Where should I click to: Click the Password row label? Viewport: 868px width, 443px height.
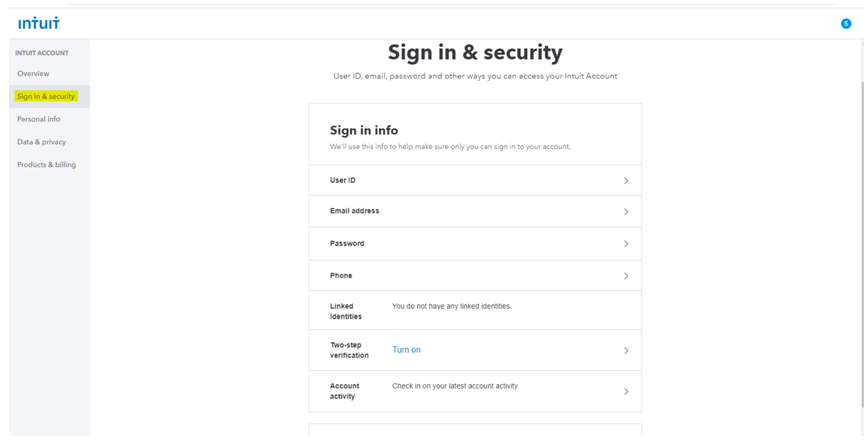347,243
